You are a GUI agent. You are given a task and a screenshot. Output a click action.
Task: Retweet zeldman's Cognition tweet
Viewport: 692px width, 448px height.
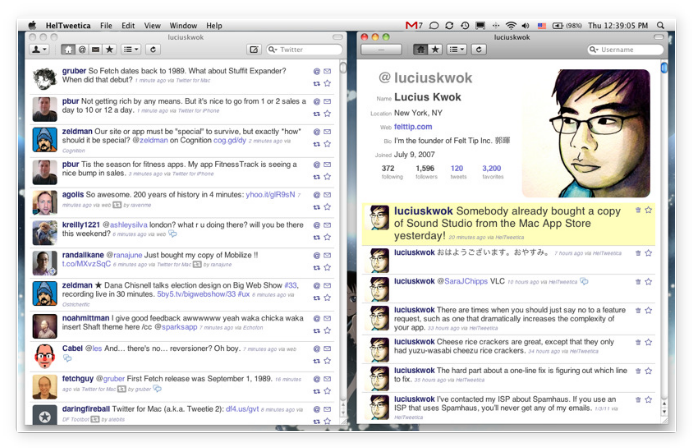(x=316, y=144)
